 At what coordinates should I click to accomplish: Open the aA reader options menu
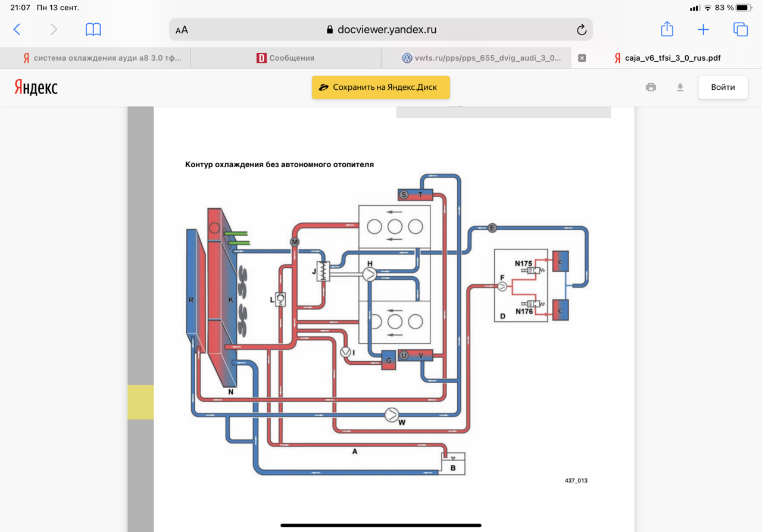[x=182, y=30]
